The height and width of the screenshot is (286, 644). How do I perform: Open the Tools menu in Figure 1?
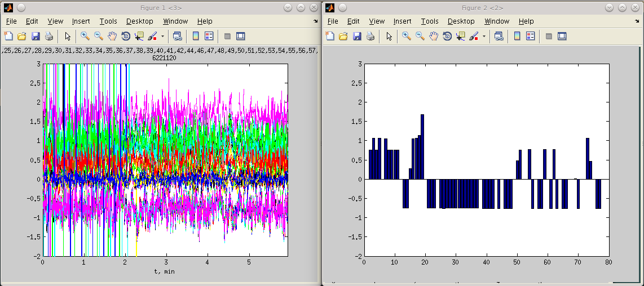coord(108,21)
